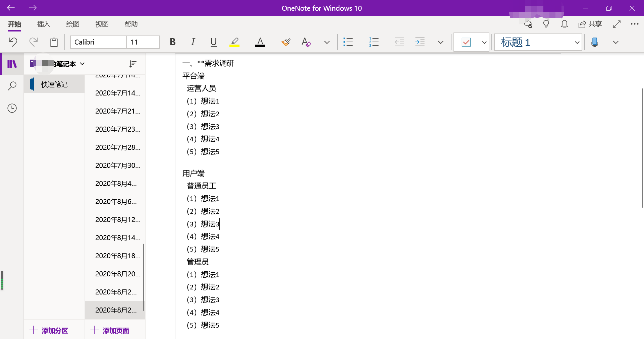This screenshot has height=339, width=644.
Task: Open search with magnifier icon
Action: (12, 86)
